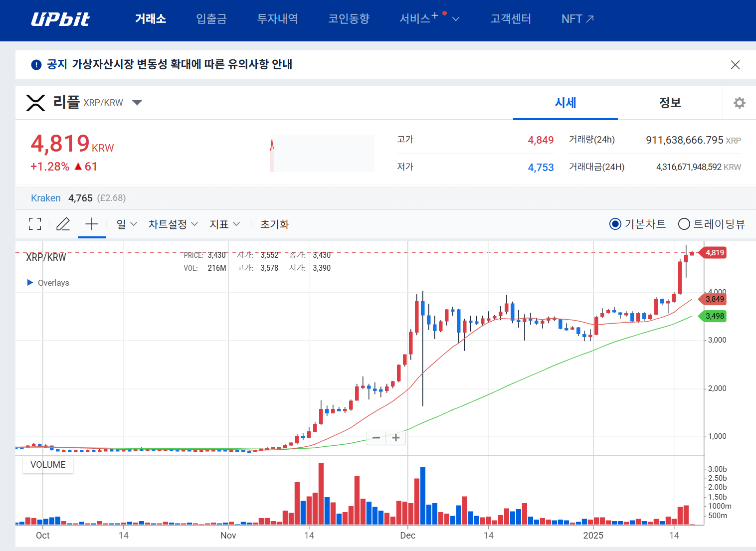Click the zoom-out minus control on chart
The height and width of the screenshot is (551, 756).
(x=376, y=437)
